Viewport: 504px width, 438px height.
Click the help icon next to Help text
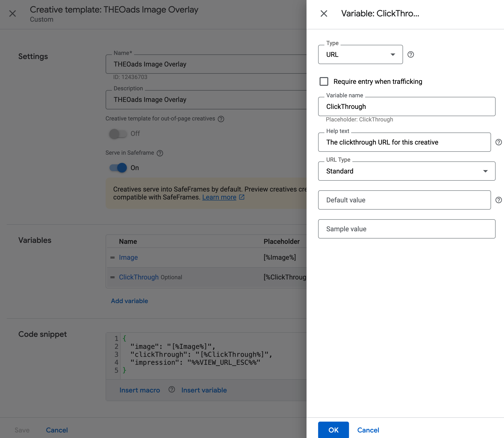pos(498,142)
